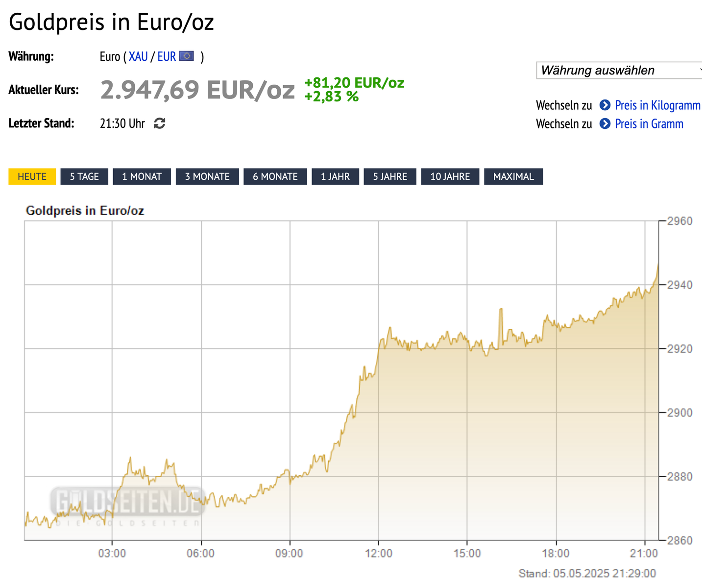Follow the EUR currency link

click(x=167, y=57)
